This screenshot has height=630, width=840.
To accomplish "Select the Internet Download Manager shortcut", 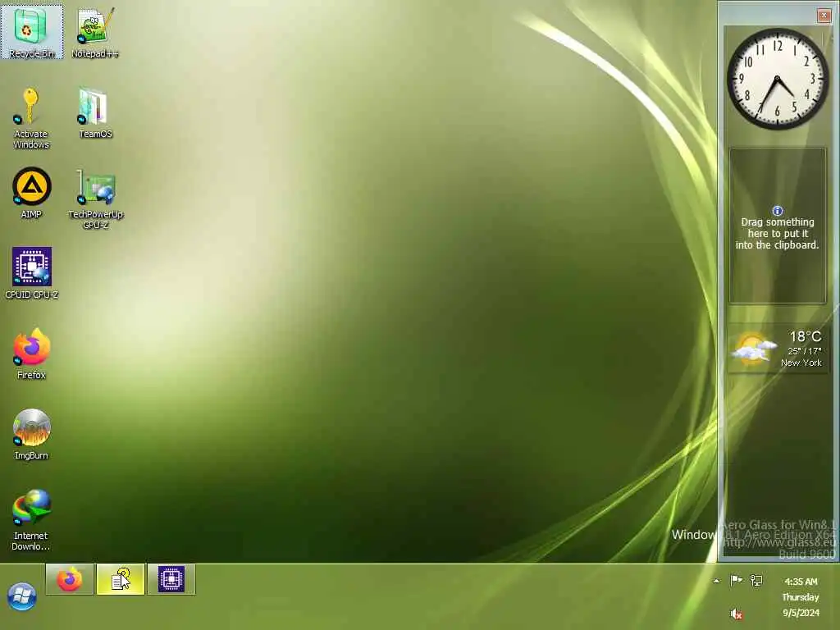I will pos(31,519).
